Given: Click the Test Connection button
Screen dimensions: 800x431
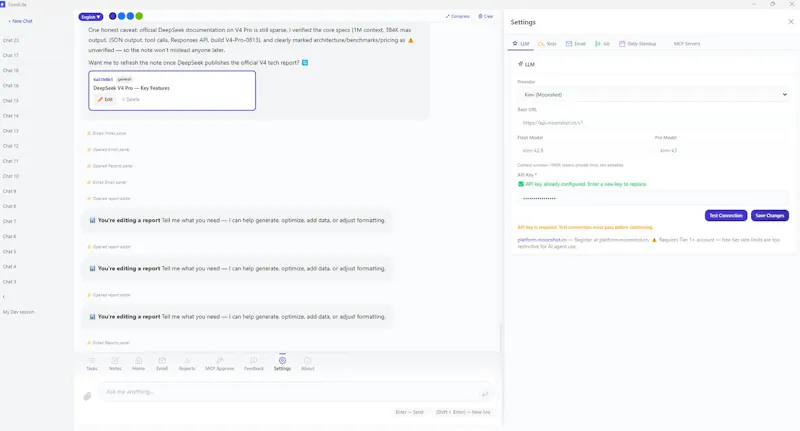Looking at the screenshot, I should coord(726,215).
